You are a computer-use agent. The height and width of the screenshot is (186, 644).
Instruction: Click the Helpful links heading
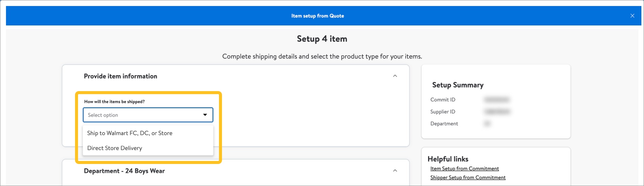pyautogui.click(x=448, y=159)
